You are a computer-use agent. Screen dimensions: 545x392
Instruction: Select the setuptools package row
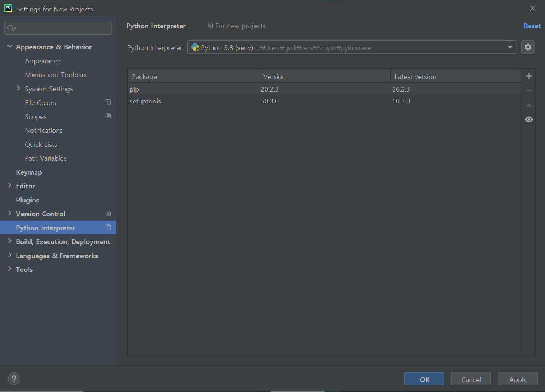click(x=324, y=101)
